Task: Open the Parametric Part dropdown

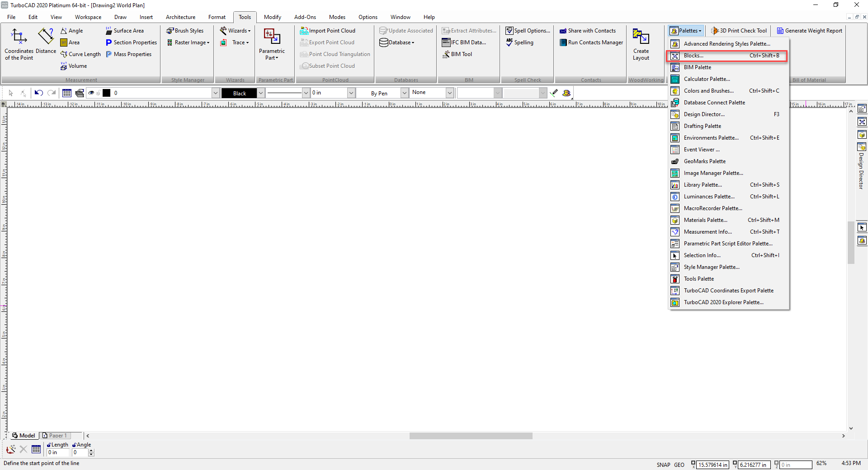Action: tap(272, 44)
